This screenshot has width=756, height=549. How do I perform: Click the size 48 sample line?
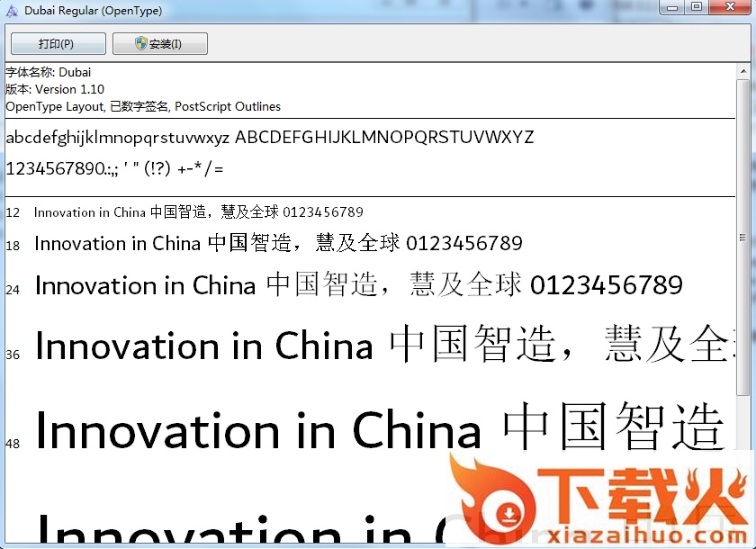(380, 428)
